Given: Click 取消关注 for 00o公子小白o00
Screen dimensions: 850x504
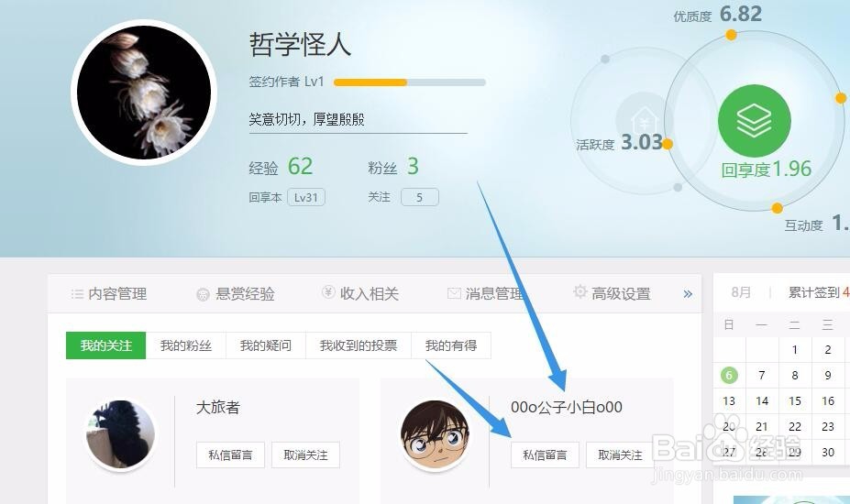Looking at the screenshot, I should [620, 455].
